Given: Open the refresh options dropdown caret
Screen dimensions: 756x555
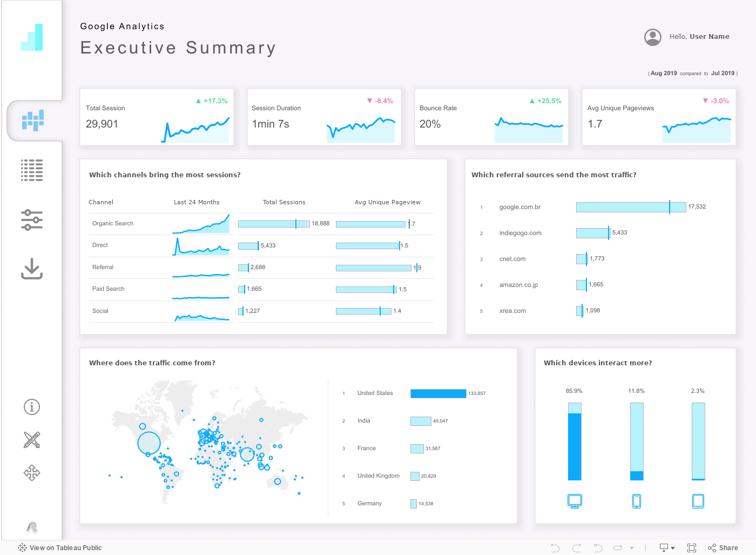Looking at the screenshot, I should tap(632, 548).
